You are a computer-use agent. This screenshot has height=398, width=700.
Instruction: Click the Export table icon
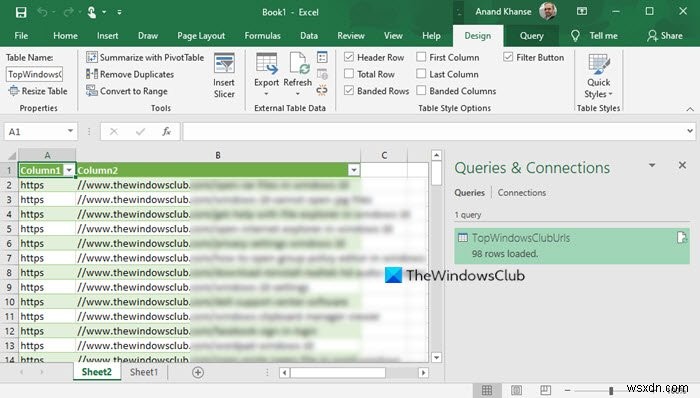pos(267,64)
